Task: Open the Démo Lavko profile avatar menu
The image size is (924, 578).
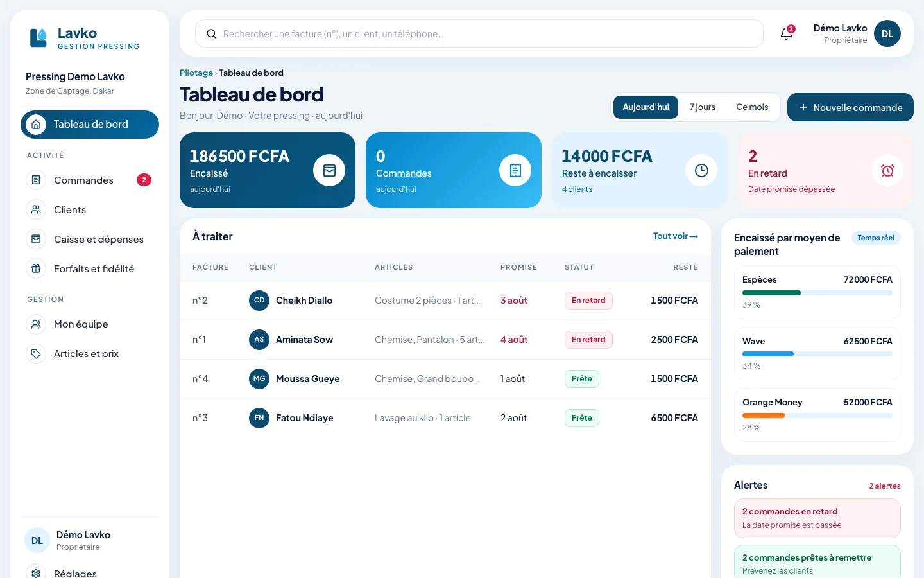Action: click(887, 33)
